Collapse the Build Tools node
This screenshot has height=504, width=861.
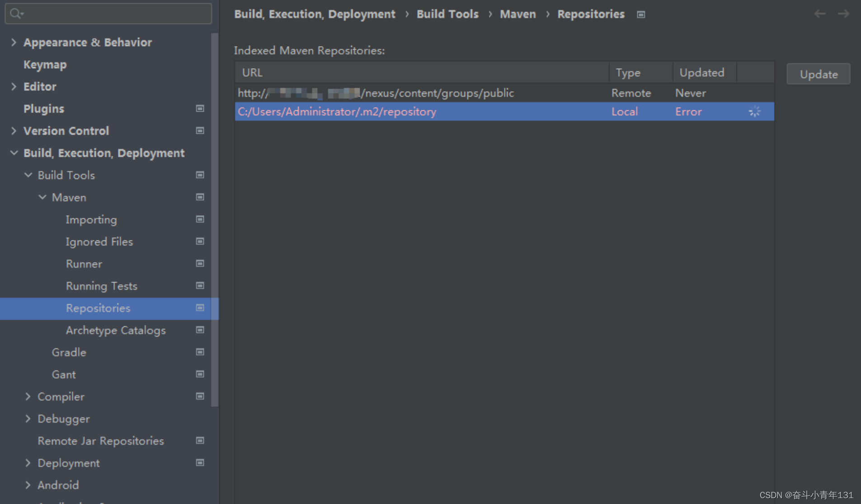28,175
